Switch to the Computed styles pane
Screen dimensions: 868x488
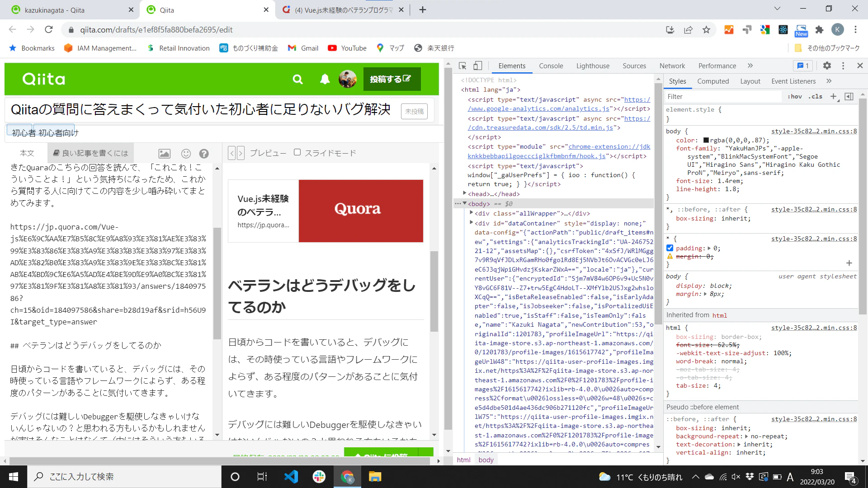coord(713,81)
